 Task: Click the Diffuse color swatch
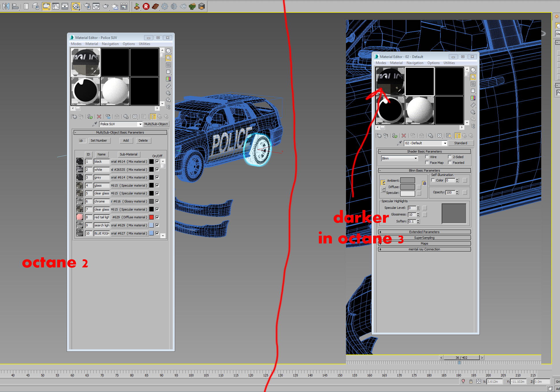coord(408,187)
